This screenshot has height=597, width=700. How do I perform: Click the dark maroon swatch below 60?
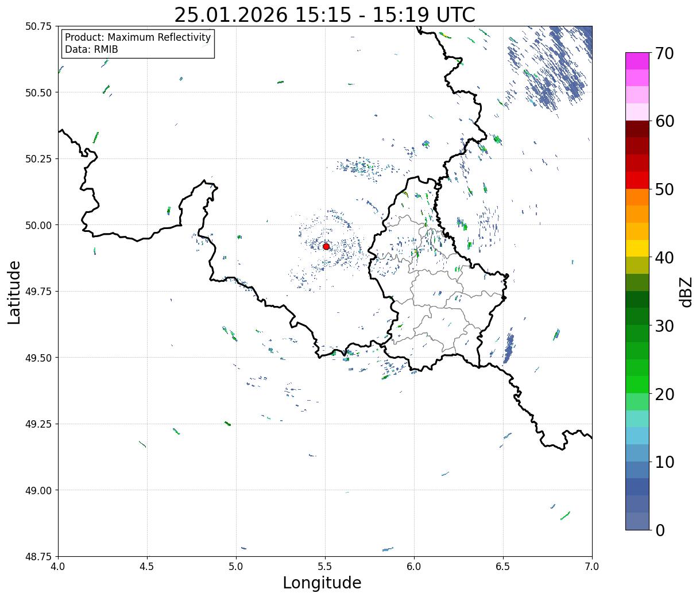pos(637,129)
